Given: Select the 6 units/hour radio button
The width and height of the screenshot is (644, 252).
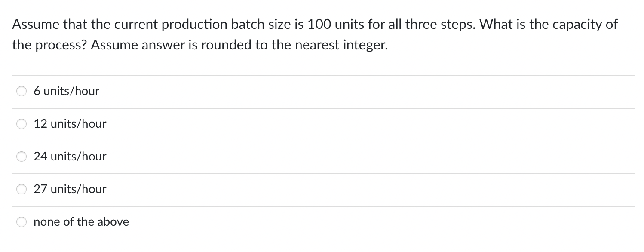Looking at the screenshot, I should pyautogui.click(x=21, y=91).
